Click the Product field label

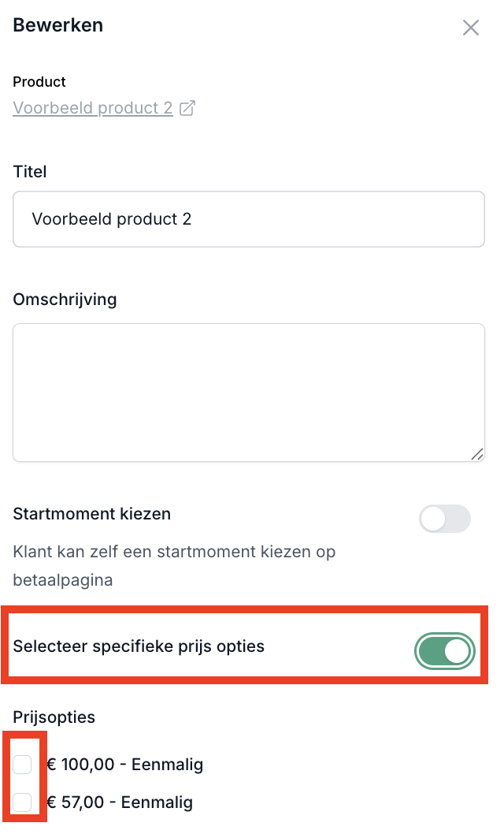tap(39, 81)
